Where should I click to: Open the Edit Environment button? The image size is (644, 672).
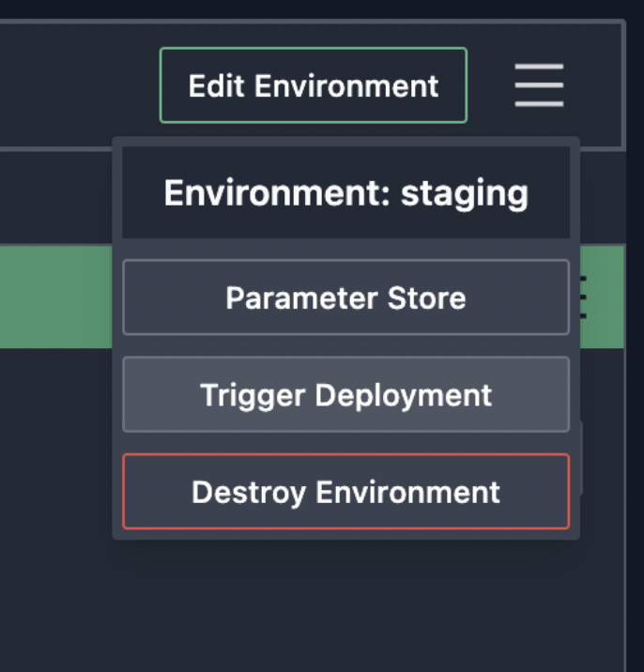313,85
